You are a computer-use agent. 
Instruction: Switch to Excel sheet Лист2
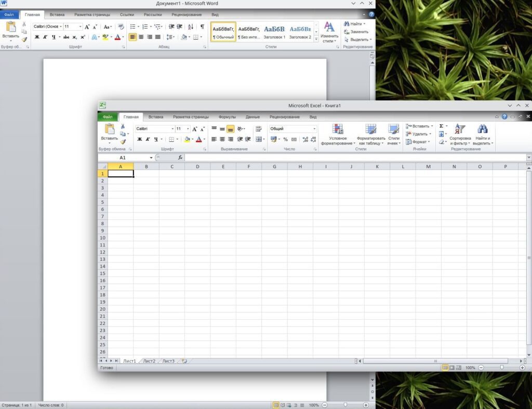[149, 361]
